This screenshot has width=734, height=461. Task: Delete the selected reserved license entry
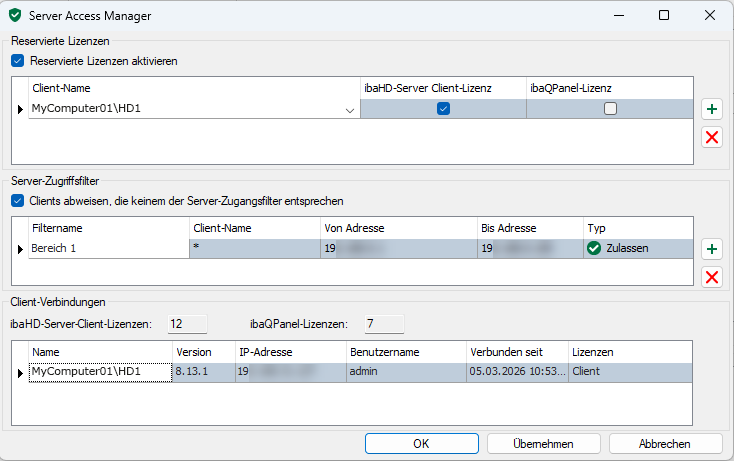[712, 138]
